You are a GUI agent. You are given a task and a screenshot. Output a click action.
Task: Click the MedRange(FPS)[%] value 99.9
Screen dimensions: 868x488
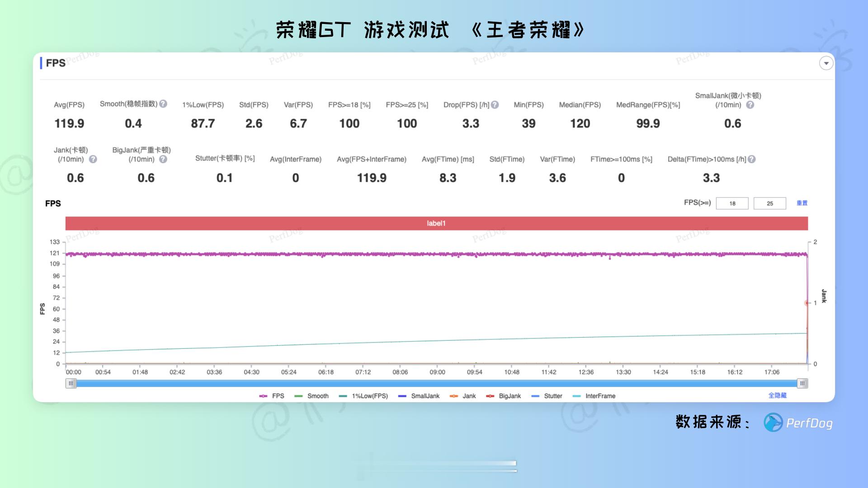click(x=648, y=123)
